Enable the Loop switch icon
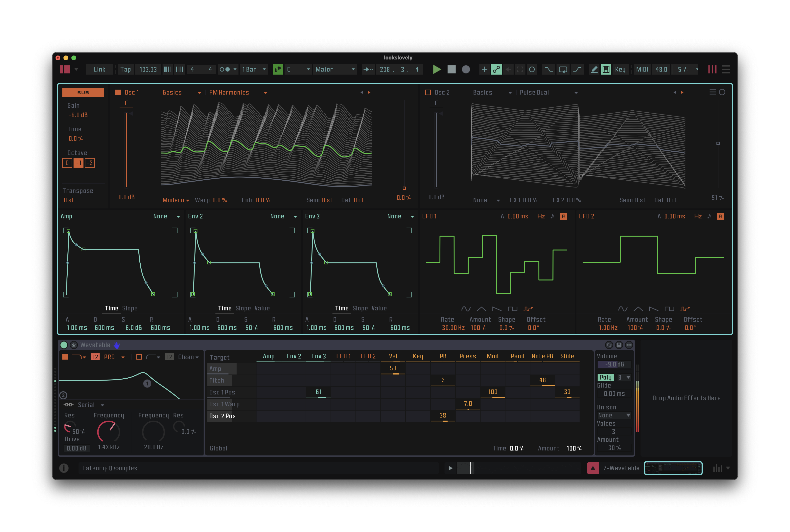 tap(563, 70)
